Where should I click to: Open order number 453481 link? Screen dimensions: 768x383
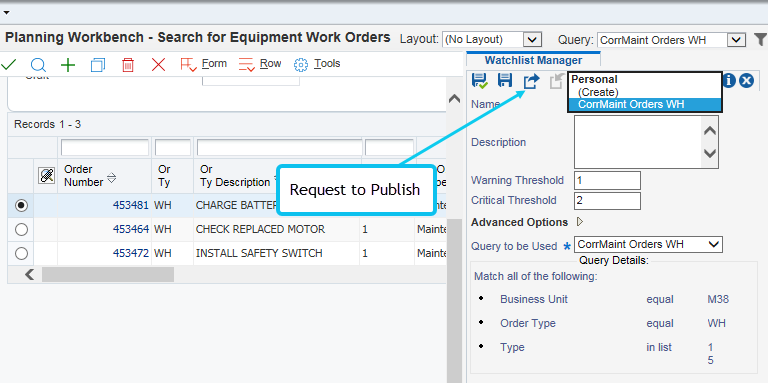130,206
